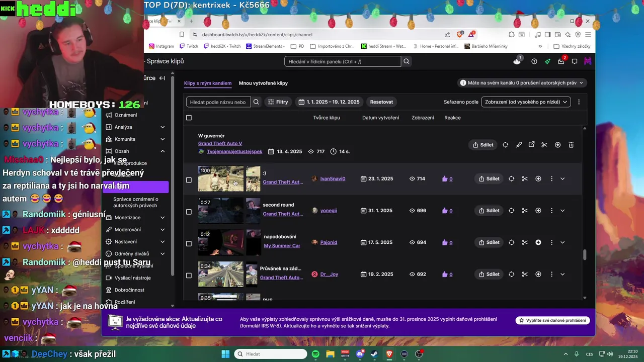Expand the yonegii clip row chevron

click(x=562, y=211)
